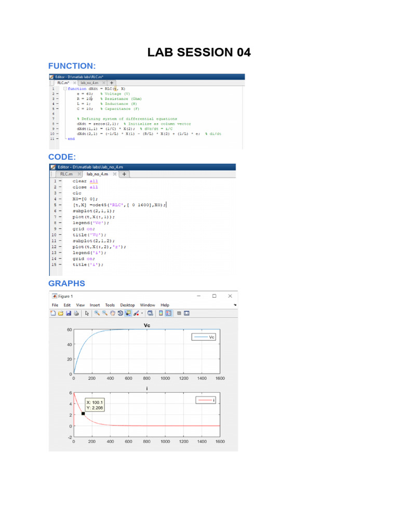This screenshot has width=399, height=532.
Task: Click the Vc plot title text
Action: coord(147,325)
